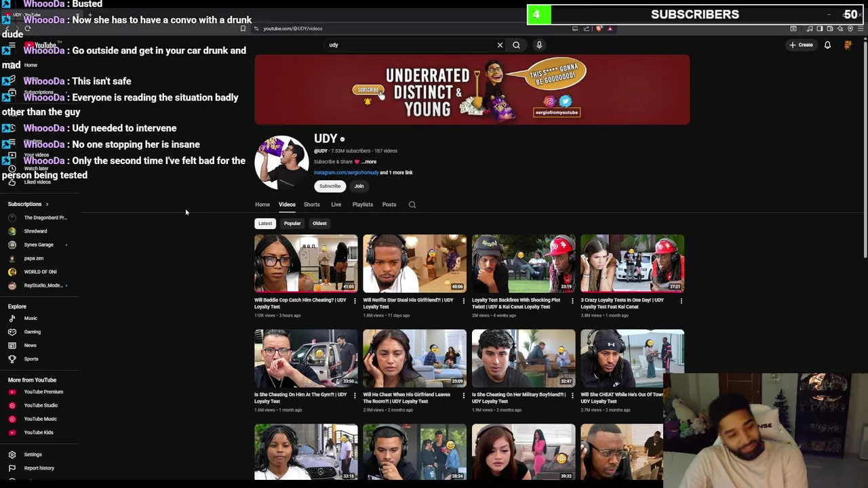Viewport: 868px width, 488px height.
Task: Activate voice search microphone icon
Action: (539, 45)
